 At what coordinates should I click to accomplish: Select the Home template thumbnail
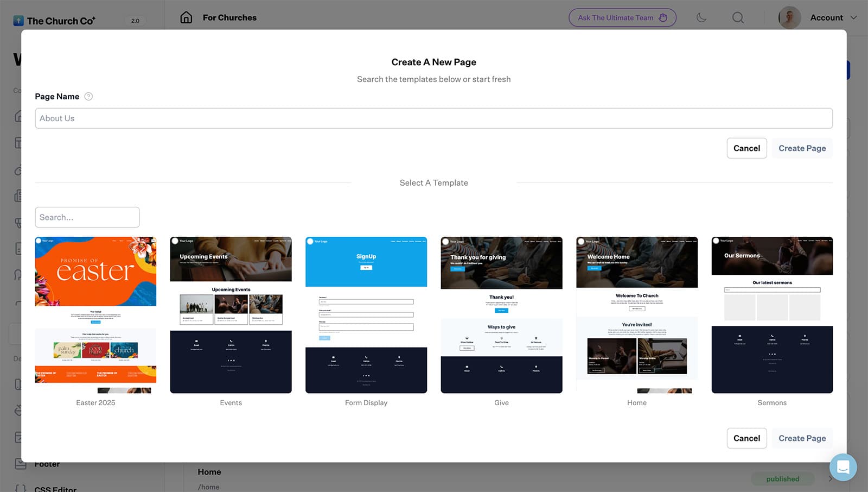tap(637, 315)
